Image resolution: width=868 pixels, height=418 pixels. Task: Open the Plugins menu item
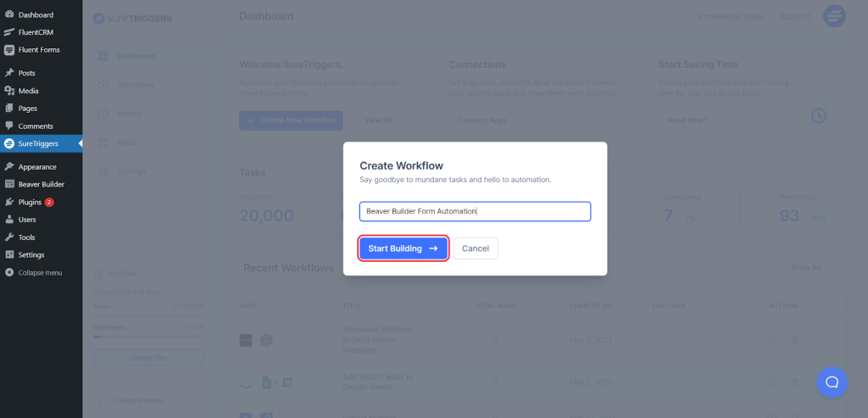pos(30,202)
